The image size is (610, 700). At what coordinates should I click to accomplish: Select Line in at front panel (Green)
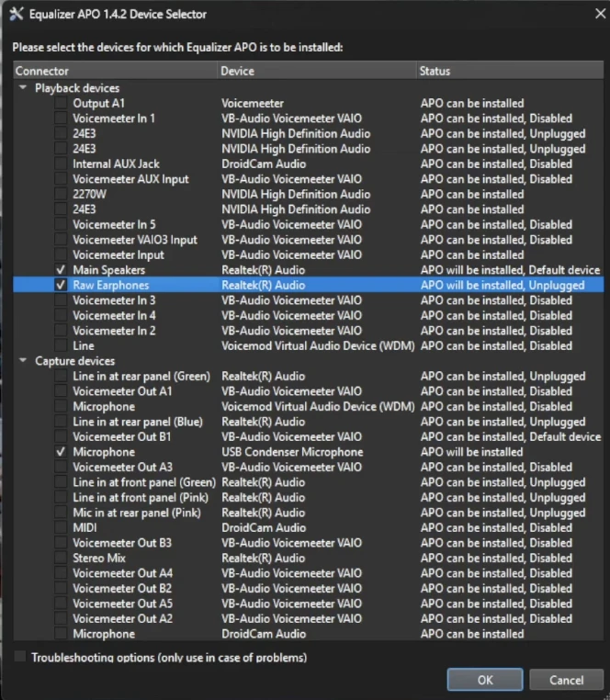click(309, 482)
